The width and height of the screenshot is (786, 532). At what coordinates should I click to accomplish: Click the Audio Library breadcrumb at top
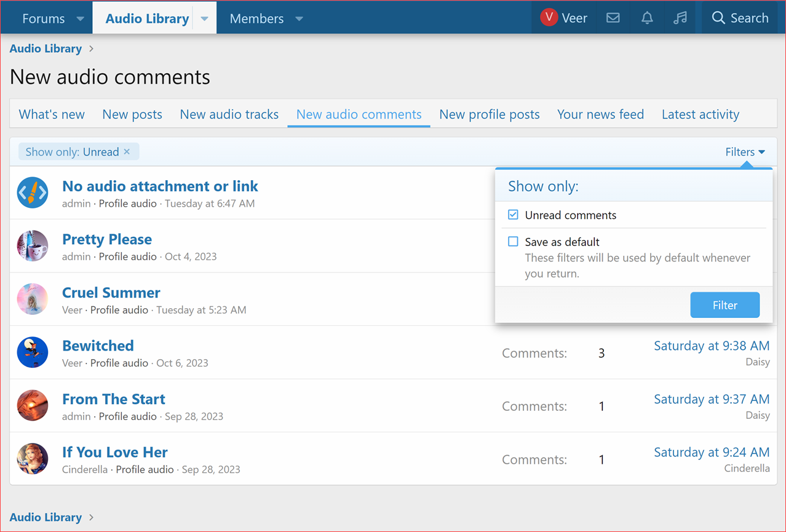pos(46,49)
